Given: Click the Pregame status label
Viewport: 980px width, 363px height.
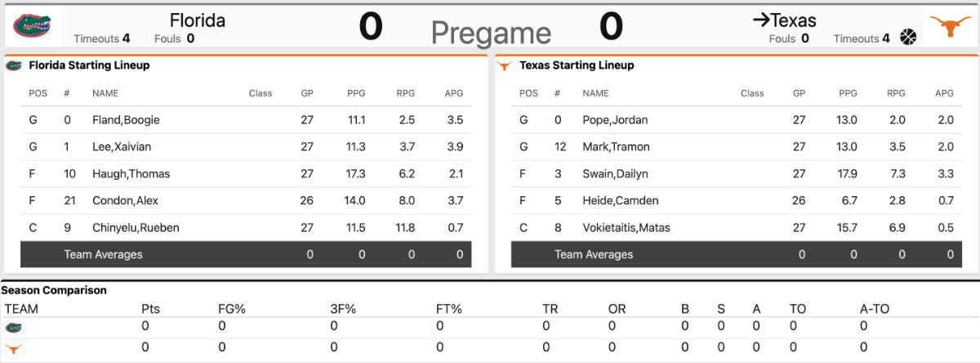Looking at the screenshot, I should 491,34.
